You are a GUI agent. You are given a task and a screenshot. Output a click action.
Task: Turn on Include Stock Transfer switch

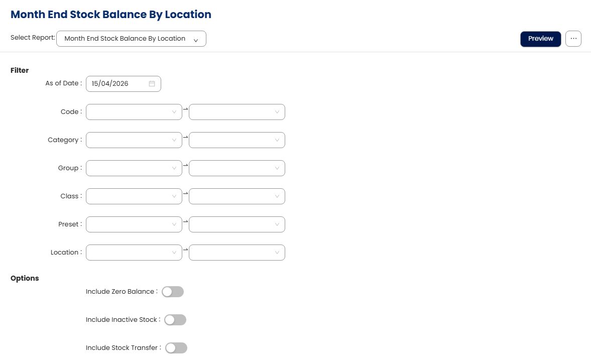(x=176, y=348)
